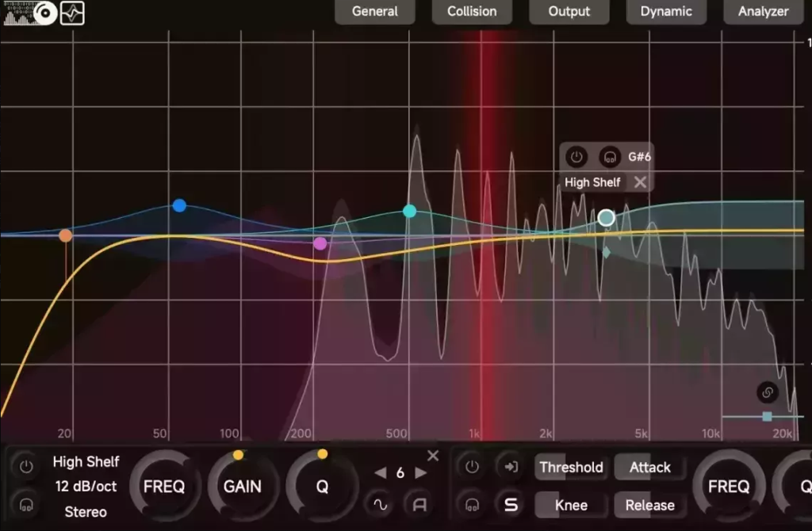Open the High Shelf filter type selector

coord(85,462)
